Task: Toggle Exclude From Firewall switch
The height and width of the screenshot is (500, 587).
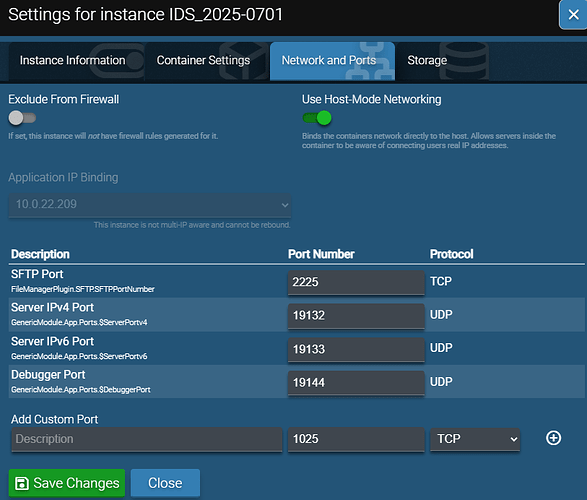Action: pyautogui.click(x=22, y=118)
